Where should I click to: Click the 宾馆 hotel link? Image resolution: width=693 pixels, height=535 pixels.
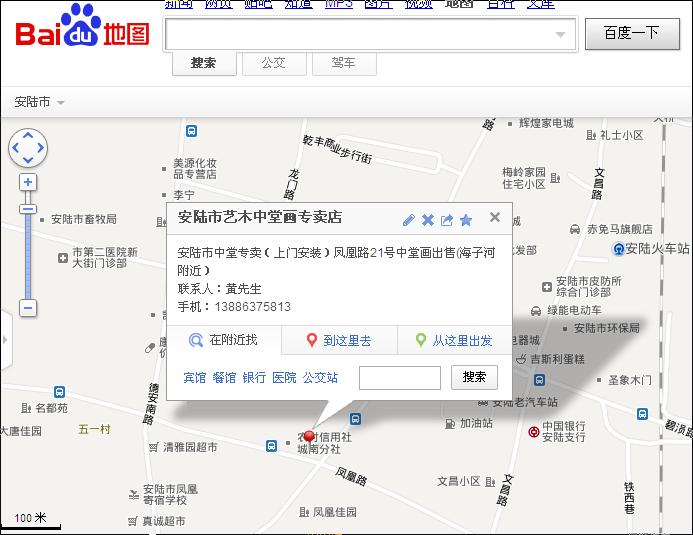194,378
